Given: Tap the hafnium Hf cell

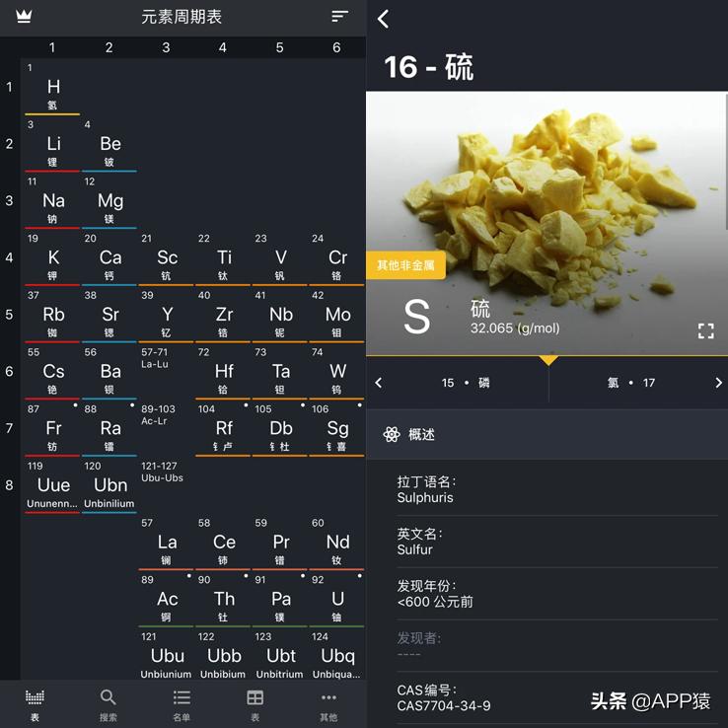Looking at the screenshot, I should [x=223, y=372].
